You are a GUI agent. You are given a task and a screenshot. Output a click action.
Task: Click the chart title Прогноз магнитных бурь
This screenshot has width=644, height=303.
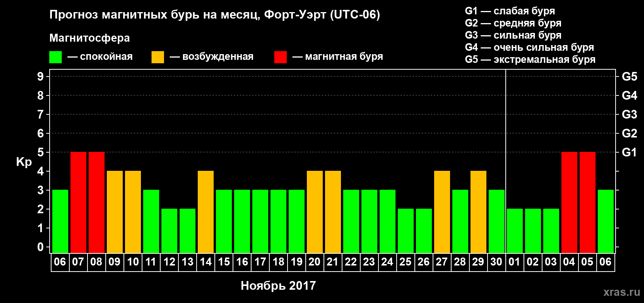[214, 15]
